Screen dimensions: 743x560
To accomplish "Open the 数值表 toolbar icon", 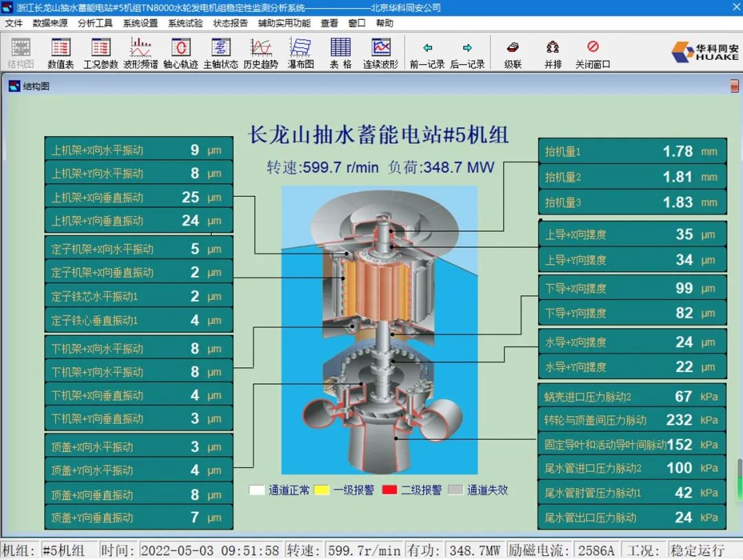I will 61,53.
